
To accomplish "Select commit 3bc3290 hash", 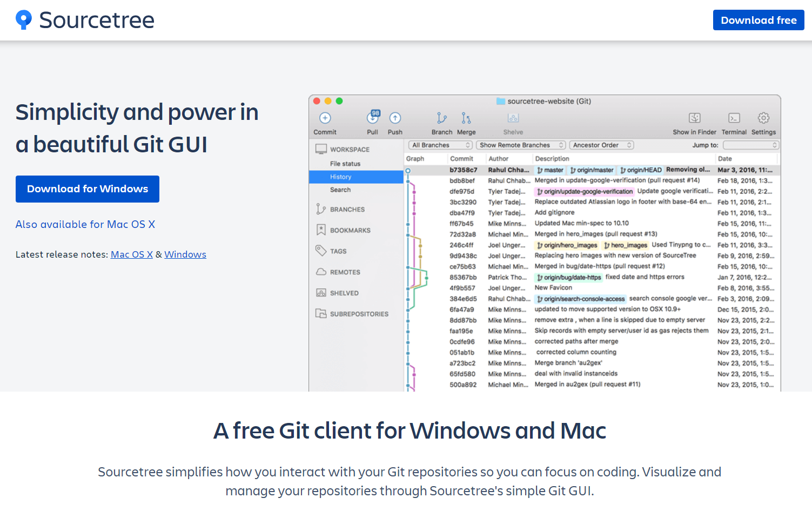I will (x=463, y=202).
